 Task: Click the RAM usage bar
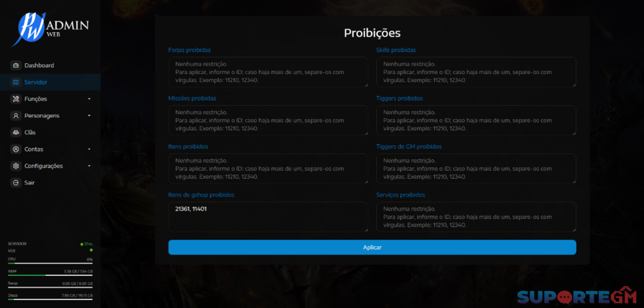tap(50, 274)
